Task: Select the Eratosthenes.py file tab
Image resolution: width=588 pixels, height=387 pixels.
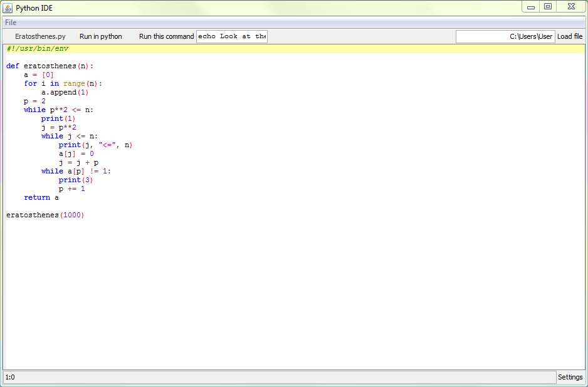Action: coord(40,36)
